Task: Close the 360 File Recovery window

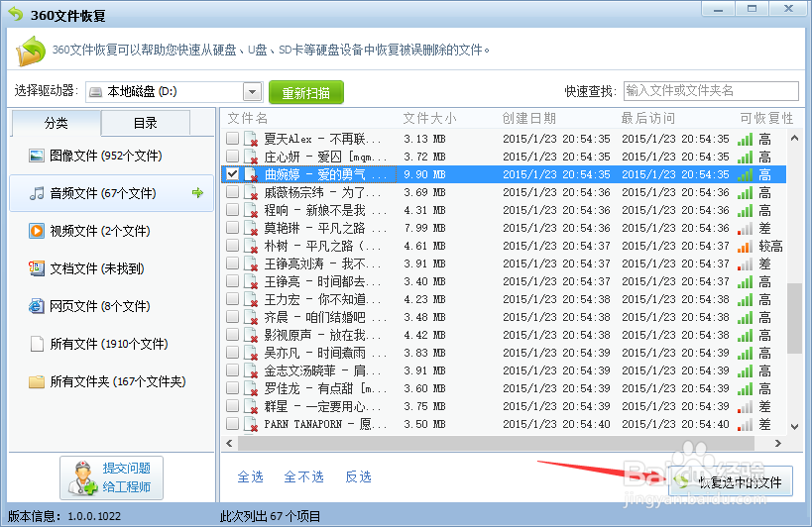Action: 788,9
